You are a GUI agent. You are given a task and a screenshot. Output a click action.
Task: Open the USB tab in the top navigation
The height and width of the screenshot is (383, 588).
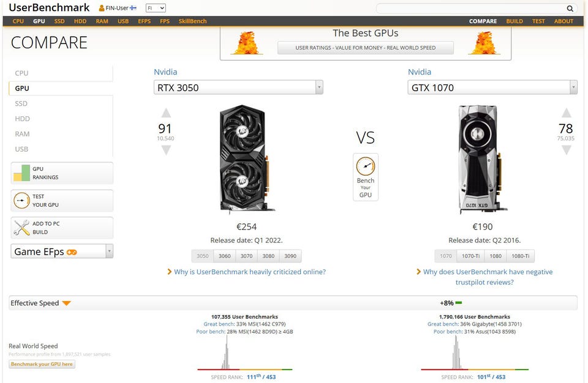(x=123, y=21)
